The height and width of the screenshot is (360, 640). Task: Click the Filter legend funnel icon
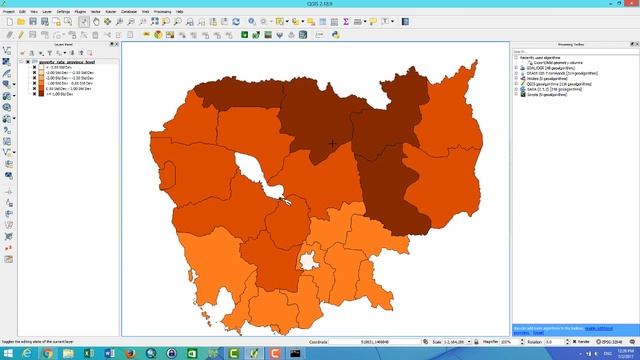(x=50, y=53)
